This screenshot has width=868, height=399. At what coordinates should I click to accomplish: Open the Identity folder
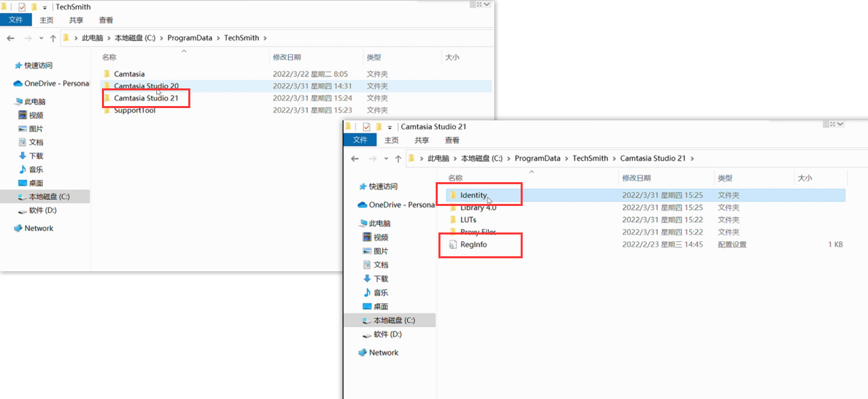pyautogui.click(x=473, y=195)
